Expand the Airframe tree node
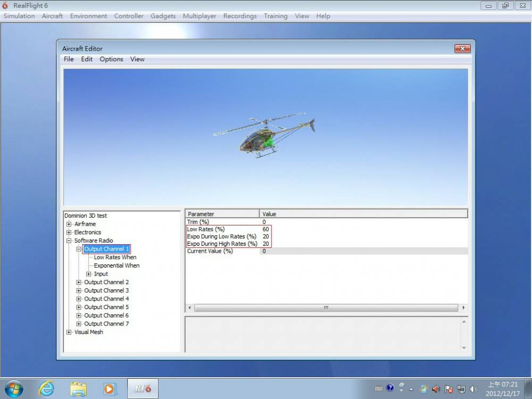Viewport: 532px width, 399px height. pos(69,224)
